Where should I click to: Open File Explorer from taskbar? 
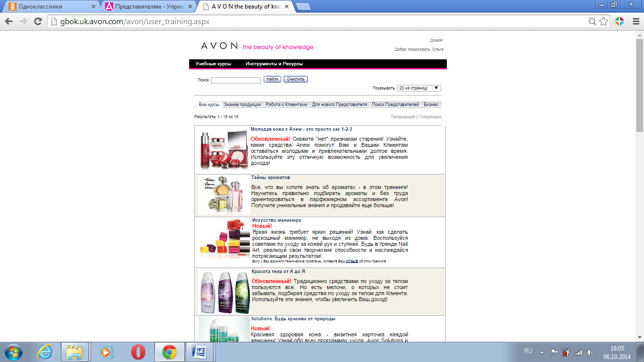(x=75, y=352)
